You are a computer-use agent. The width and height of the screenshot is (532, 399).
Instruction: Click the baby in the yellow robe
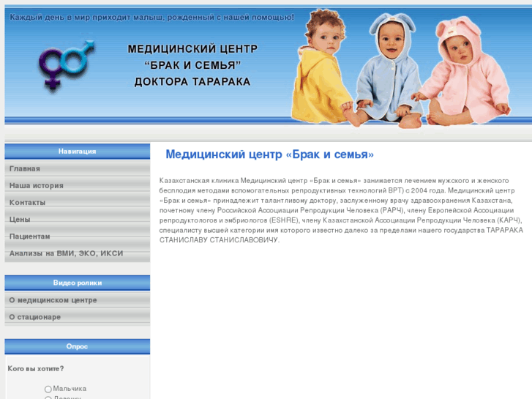tap(321, 68)
